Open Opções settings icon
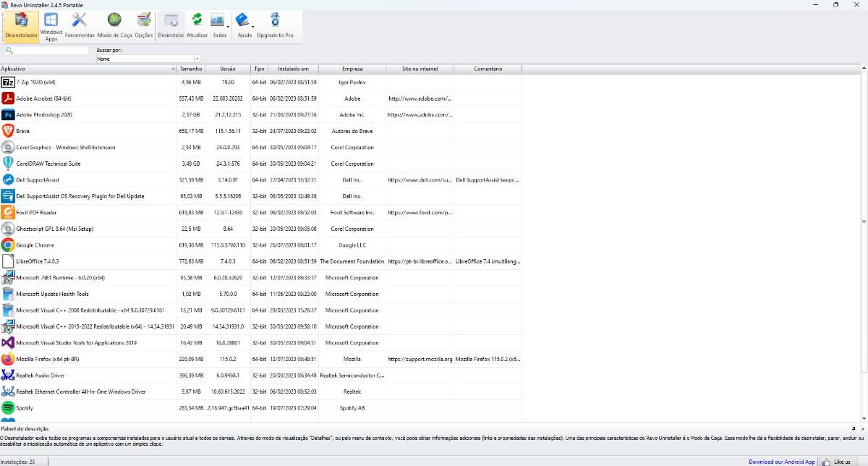The height and width of the screenshot is (466, 868). [x=144, y=26]
